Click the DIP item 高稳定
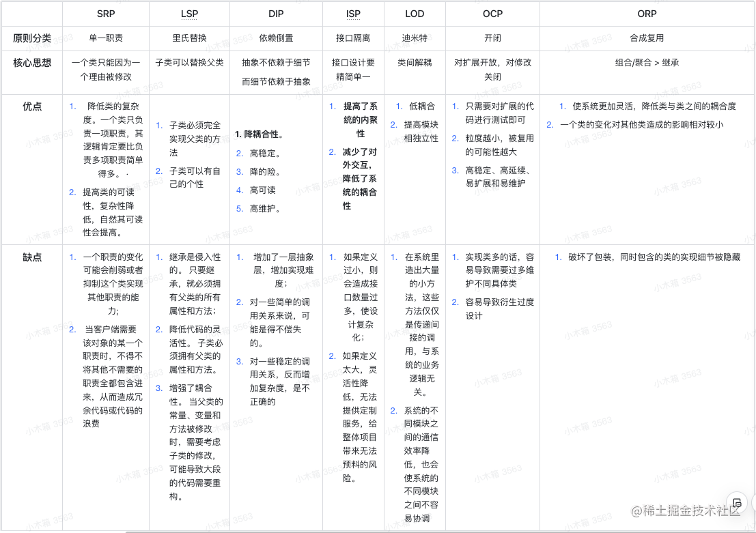The image size is (756, 533). click(x=265, y=154)
